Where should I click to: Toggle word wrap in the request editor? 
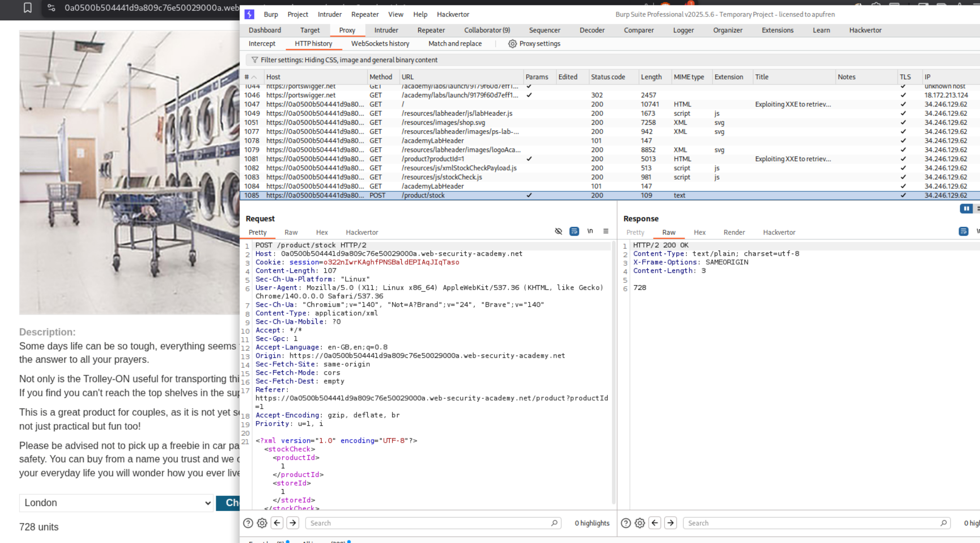tap(574, 231)
